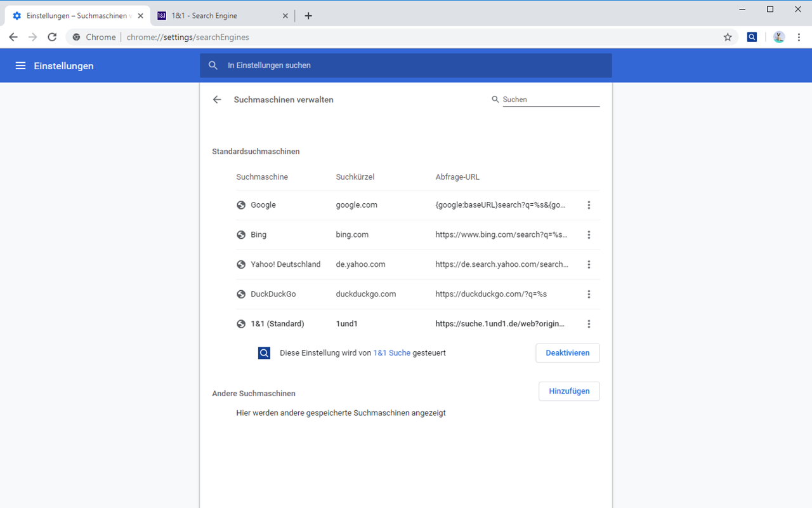The image size is (812, 508).
Task: Click Deaktivieren button
Action: [x=568, y=353]
